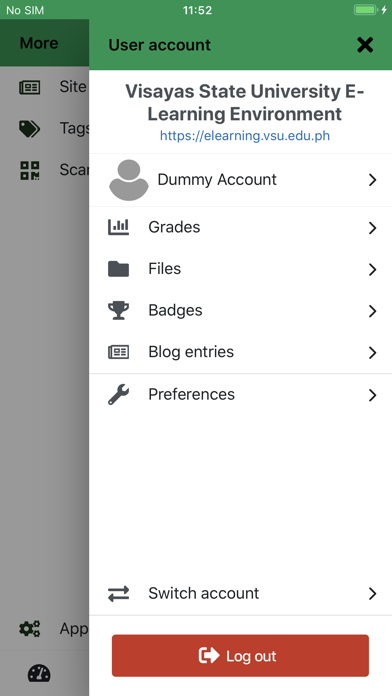The width and height of the screenshot is (392, 696).
Task: Tap the dashboard speedometer icon
Action: pyautogui.click(x=39, y=673)
